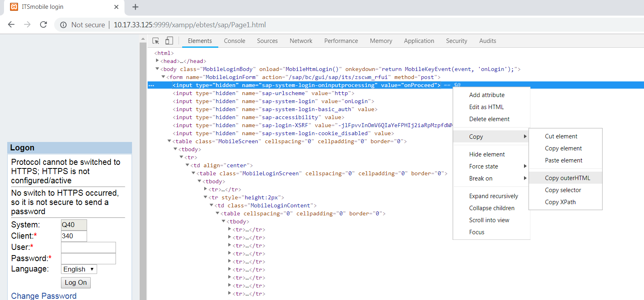
Task: Open the Language dropdown set to English
Action: pos(79,269)
